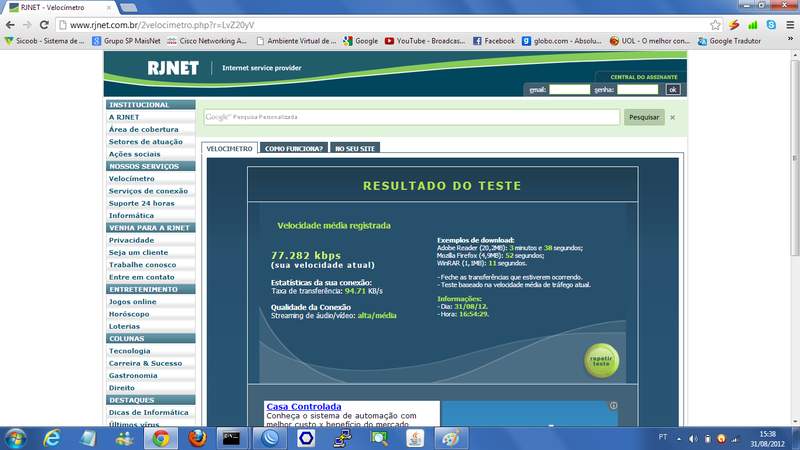Open the Windows Start button
This screenshot has height=450, width=800.
pos(15,438)
